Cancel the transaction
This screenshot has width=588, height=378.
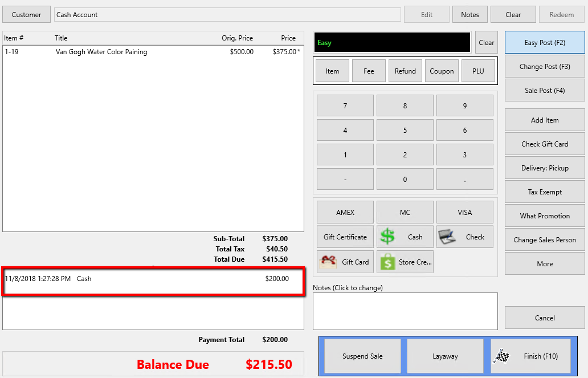[x=545, y=318]
